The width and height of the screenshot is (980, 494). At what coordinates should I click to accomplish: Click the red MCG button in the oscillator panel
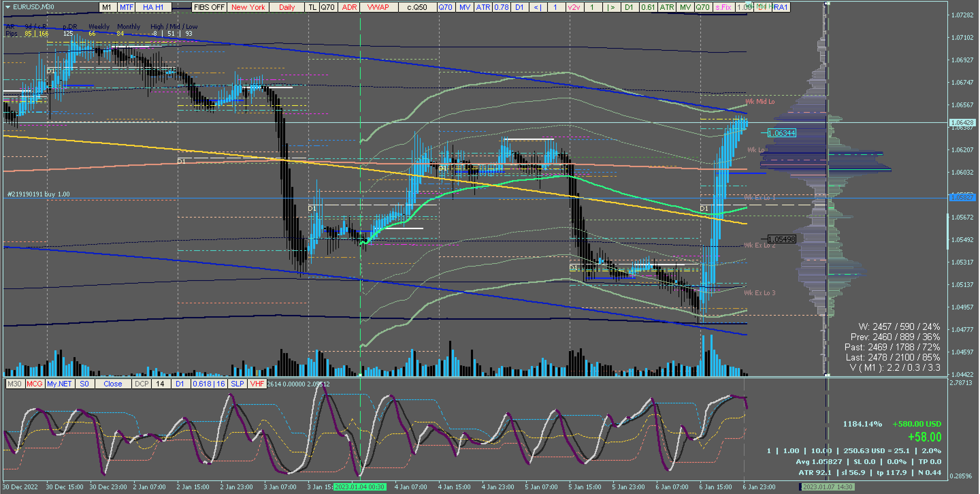pos(35,384)
